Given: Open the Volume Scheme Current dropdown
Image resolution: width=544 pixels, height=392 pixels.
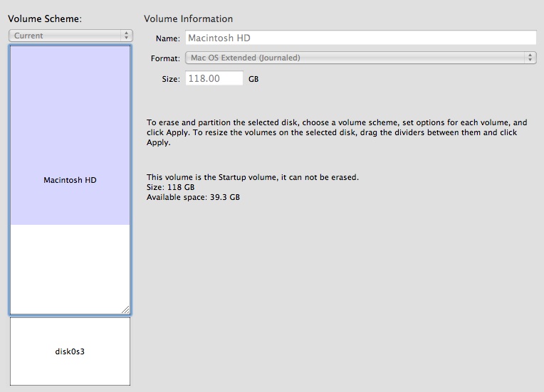Looking at the screenshot, I should point(70,36).
